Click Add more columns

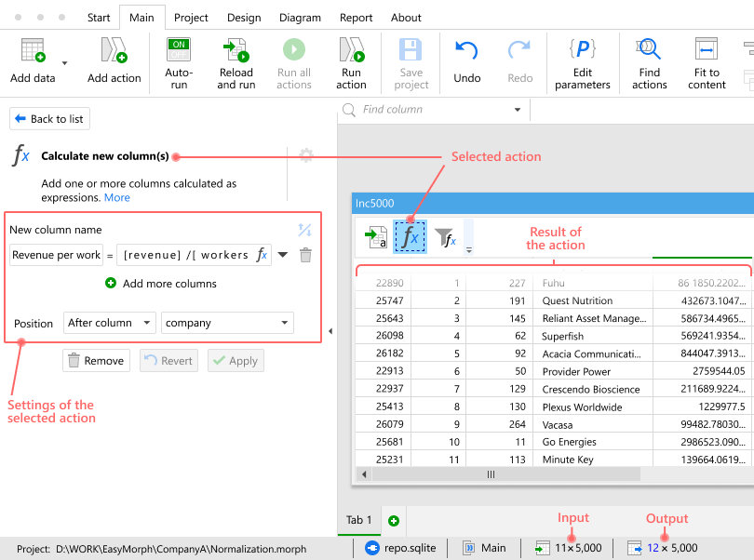pos(161,284)
